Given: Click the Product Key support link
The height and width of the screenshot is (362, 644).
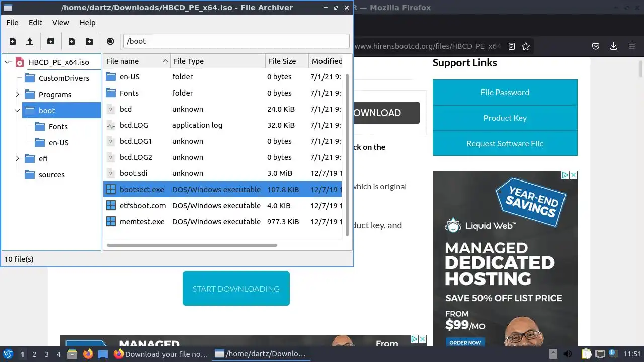Looking at the screenshot, I should pyautogui.click(x=505, y=118).
